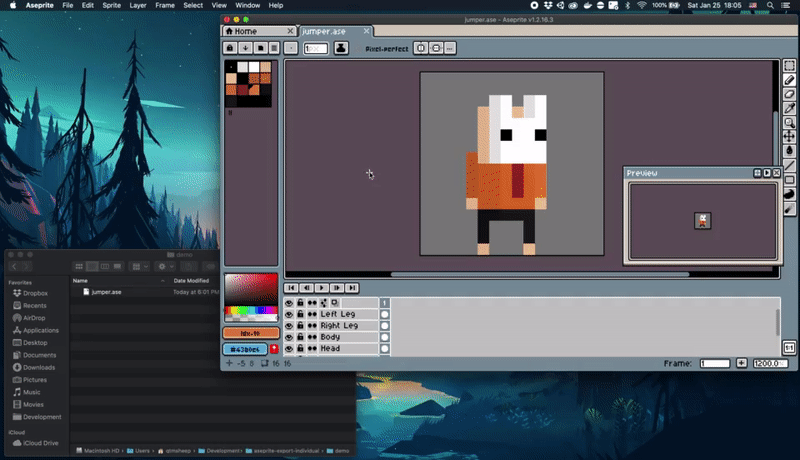800x460 pixels.
Task: Click the palette lock edit-mode button
Action: pyautogui.click(x=230, y=48)
